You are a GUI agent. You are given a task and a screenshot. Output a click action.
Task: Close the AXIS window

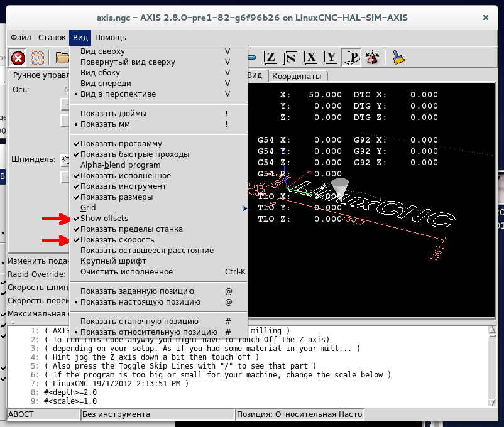click(x=486, y=18)
